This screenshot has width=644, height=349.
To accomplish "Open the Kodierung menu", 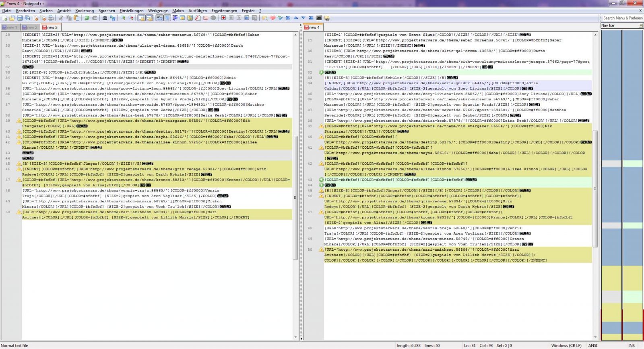I will click(85, 10).
